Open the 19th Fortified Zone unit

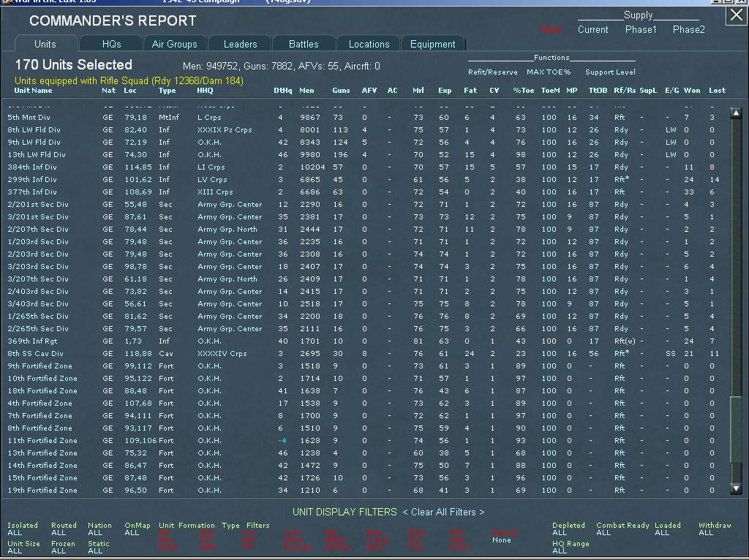[42, 491]
